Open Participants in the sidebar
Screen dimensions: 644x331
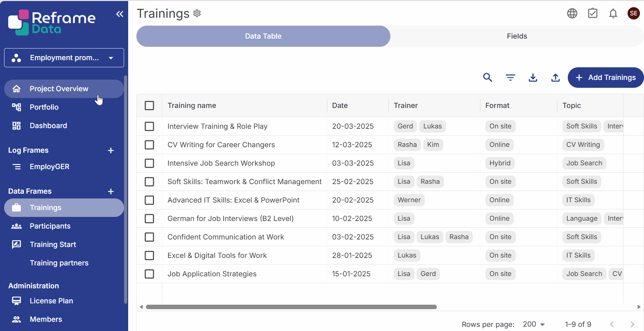tap(50, 226)
